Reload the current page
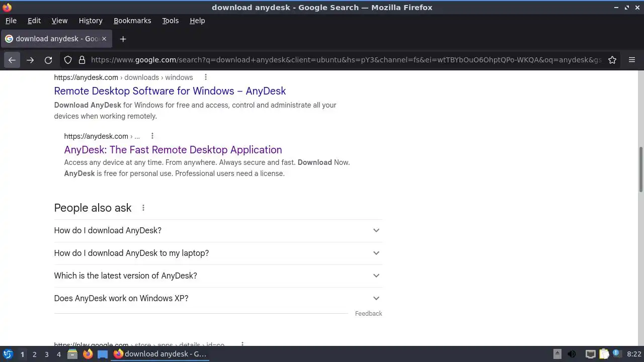 [48, 60]
